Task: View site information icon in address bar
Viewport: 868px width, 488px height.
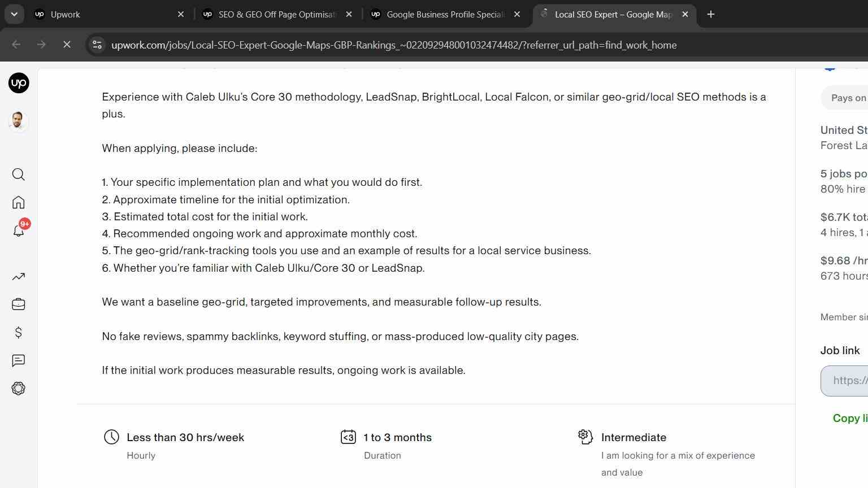Action: point(97,45)
